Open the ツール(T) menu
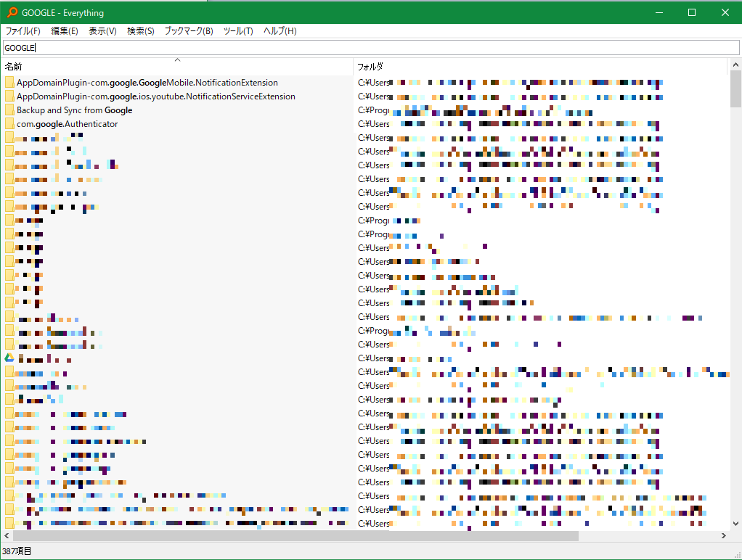The height and width of the screenshot is (560, 742). point(238,31)
